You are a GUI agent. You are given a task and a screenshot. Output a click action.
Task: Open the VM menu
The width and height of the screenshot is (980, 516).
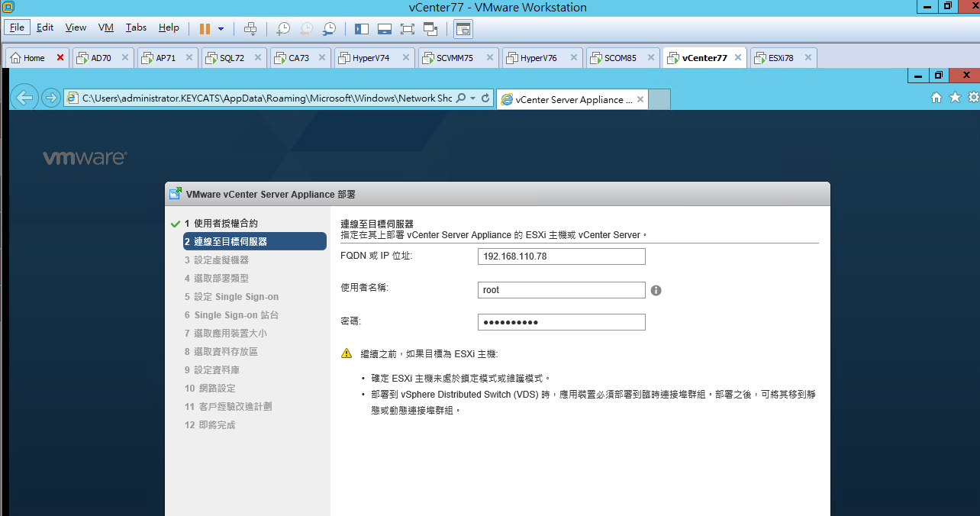[x=106, y=27]
